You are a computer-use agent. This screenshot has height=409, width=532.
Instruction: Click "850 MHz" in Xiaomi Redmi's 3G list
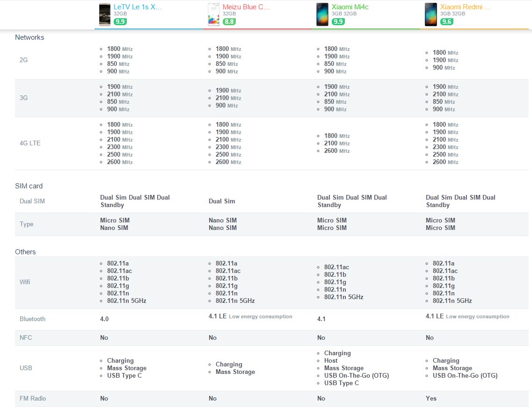point(444,101)
